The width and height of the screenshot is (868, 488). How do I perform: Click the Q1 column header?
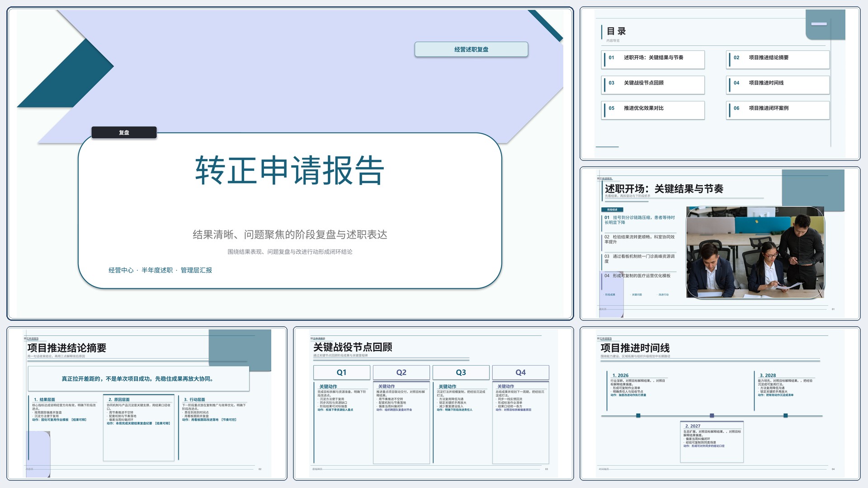342,372
